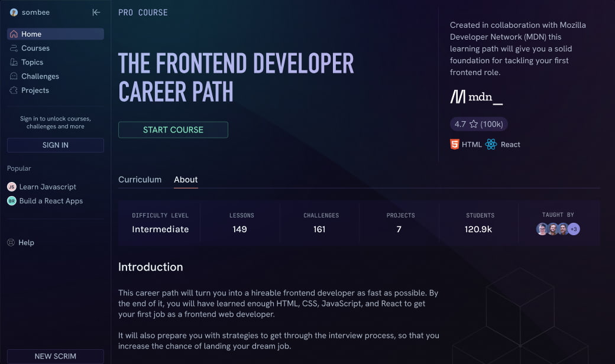Click the START COURSE button
The height and width of the screenshot is (364, 615).
[x=173, y=129]
